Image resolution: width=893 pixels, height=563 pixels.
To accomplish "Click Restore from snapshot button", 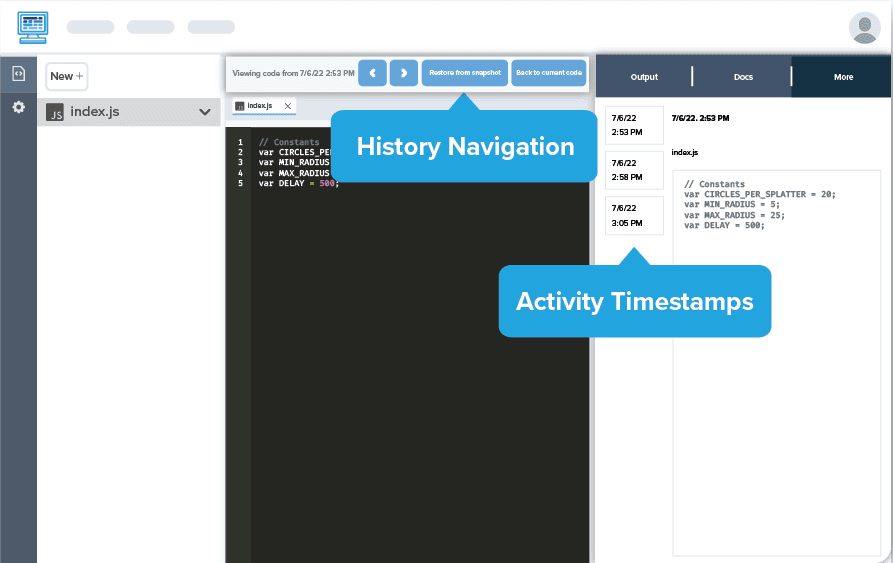I will pyautogui.click(x=464, y=73).
